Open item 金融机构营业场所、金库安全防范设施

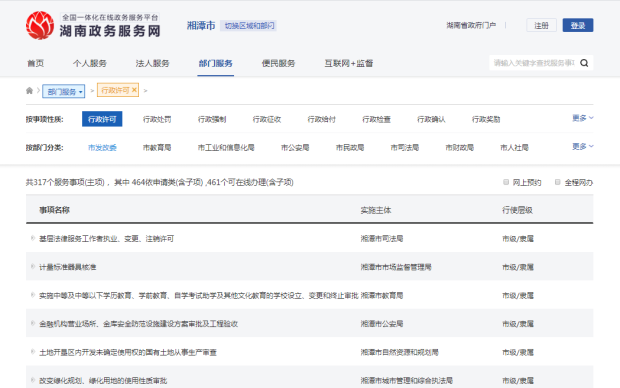click(138, 324)
